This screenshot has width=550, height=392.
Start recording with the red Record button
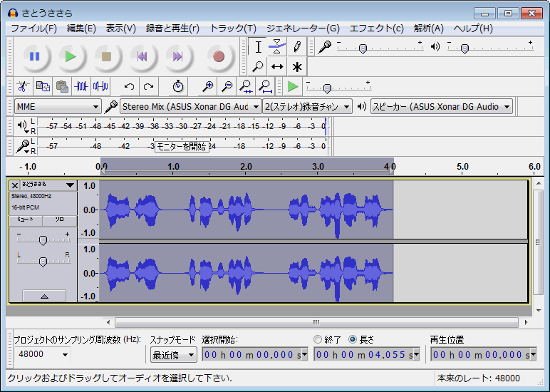point(219,56)
